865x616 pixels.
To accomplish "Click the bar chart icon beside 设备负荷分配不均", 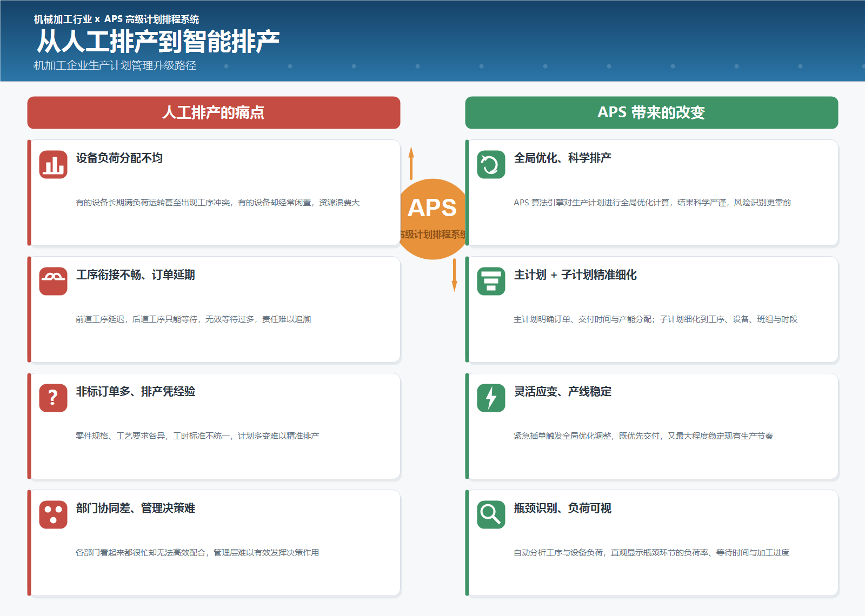I will coord(53,164).
